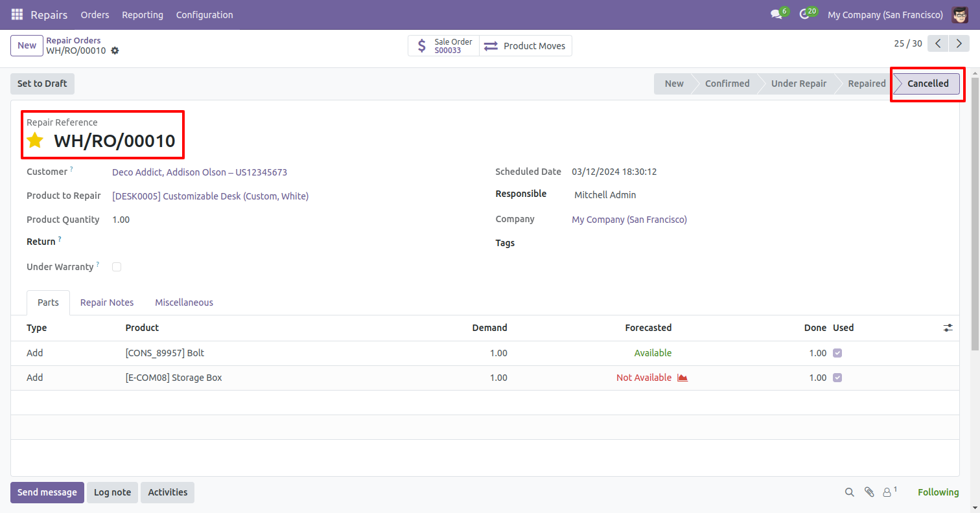Click the chatter search magnifier icon
980x513 pixels.
click(849, 492)
